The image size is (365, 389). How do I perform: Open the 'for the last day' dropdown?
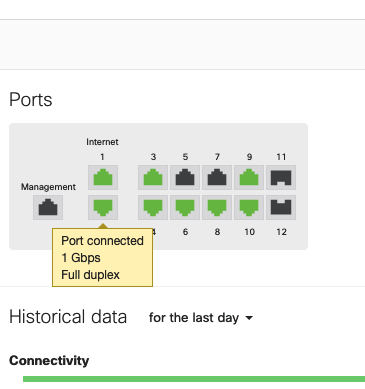tap(201, 318)
